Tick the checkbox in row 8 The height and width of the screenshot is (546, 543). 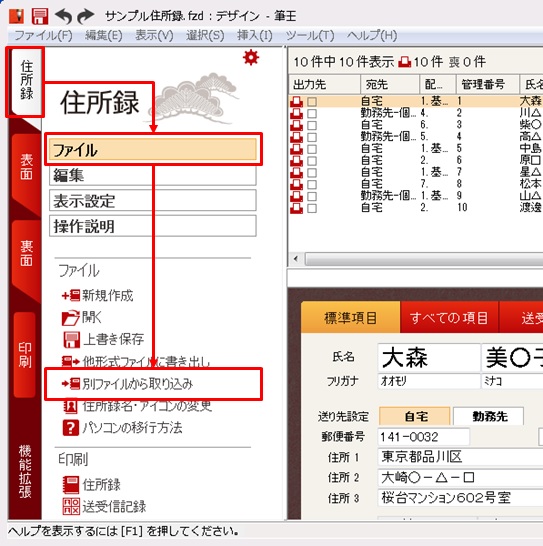[x=312, y=185]
